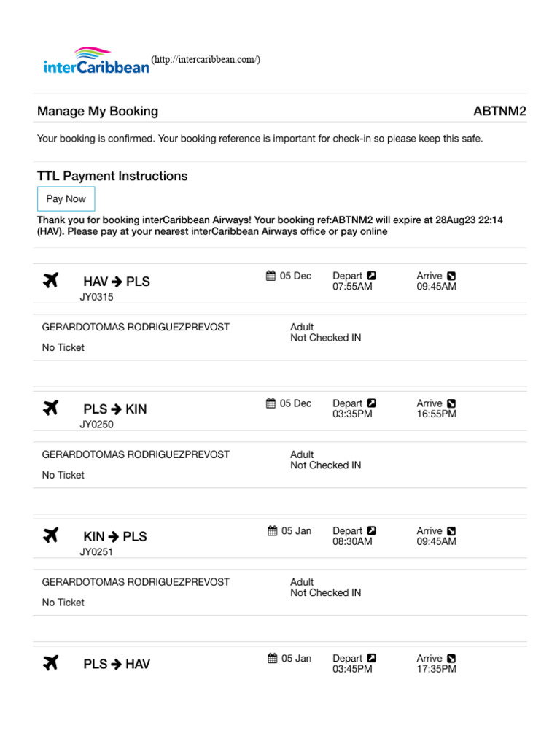Click the Depart icon at 07:55AM flight

(x=371, y=276)
